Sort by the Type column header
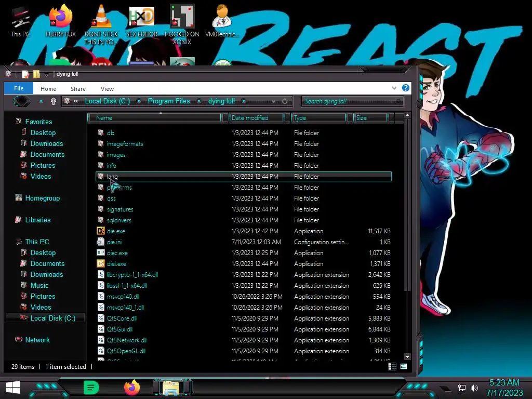 click(319, 118)
